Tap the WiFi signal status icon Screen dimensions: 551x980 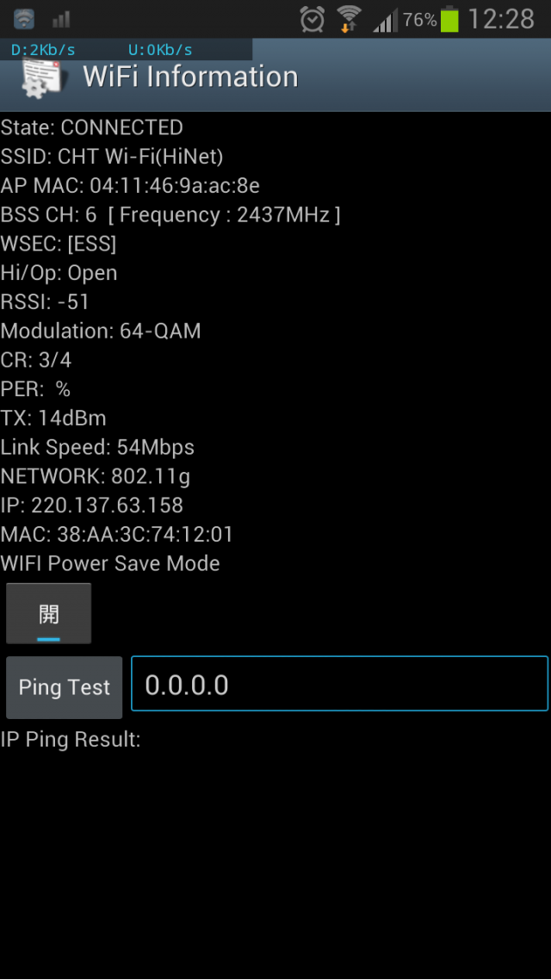349,19
